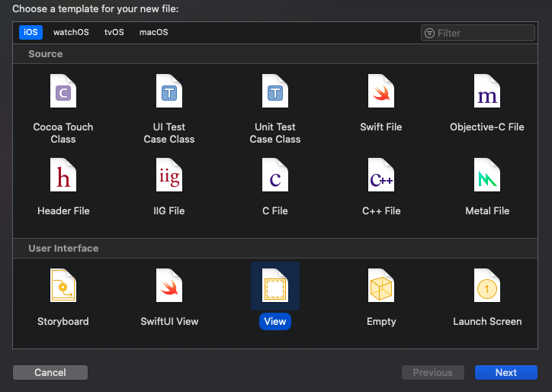Choose the SwiftUI View template icon
Viewport: 552px width, 392px height.
coord(169,285)
